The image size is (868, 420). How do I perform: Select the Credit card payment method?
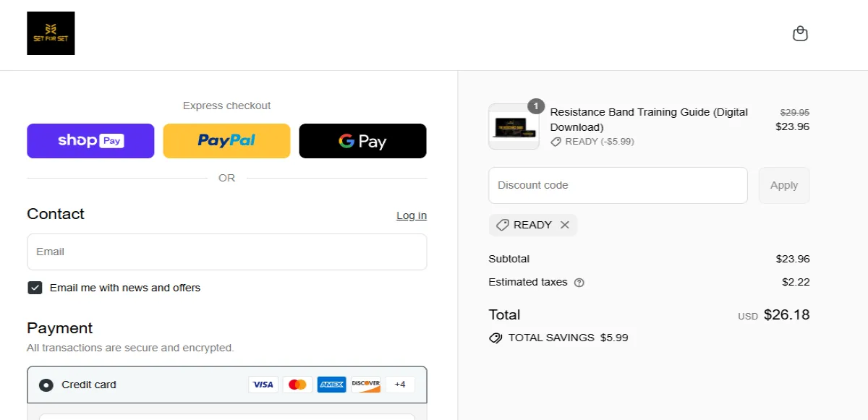click(x=46, y=385)
